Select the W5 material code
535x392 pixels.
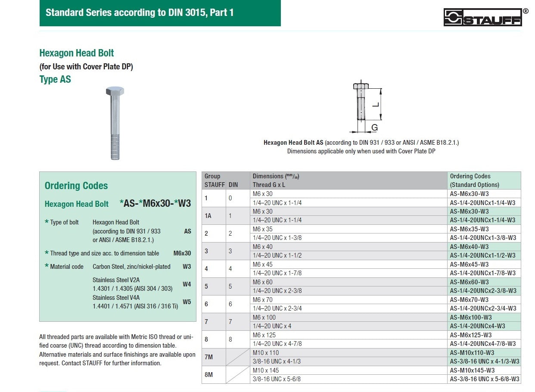pyautogui.click(x=187, y=302)
